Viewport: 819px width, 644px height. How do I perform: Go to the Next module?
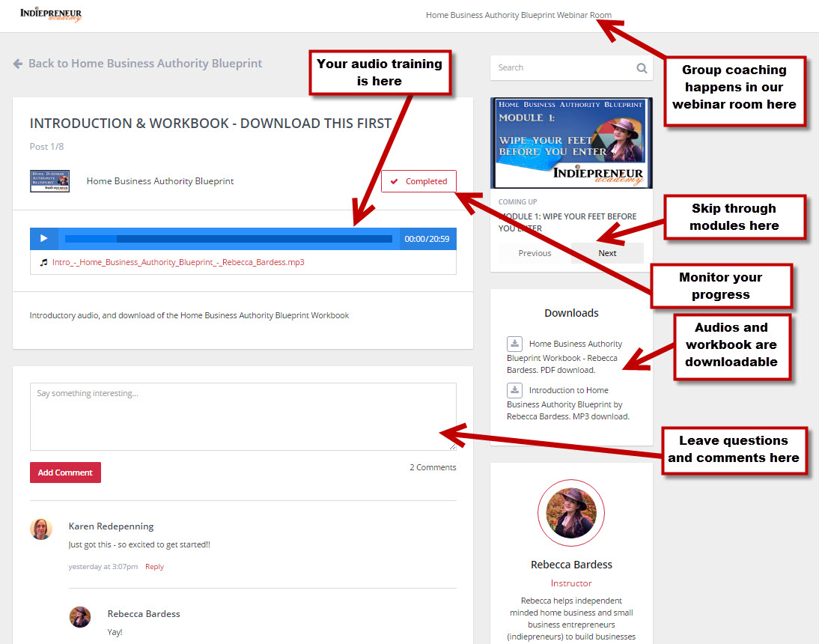(607, 253)
